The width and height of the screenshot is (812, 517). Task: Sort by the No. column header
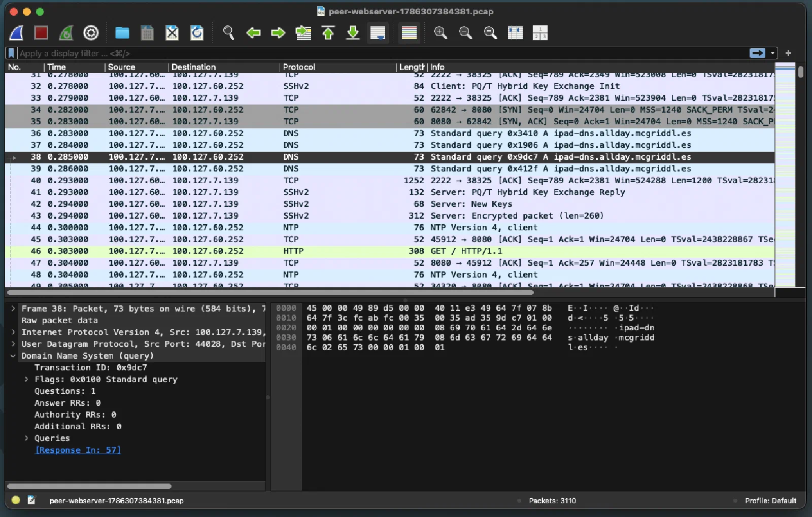[x=24, y=67]
